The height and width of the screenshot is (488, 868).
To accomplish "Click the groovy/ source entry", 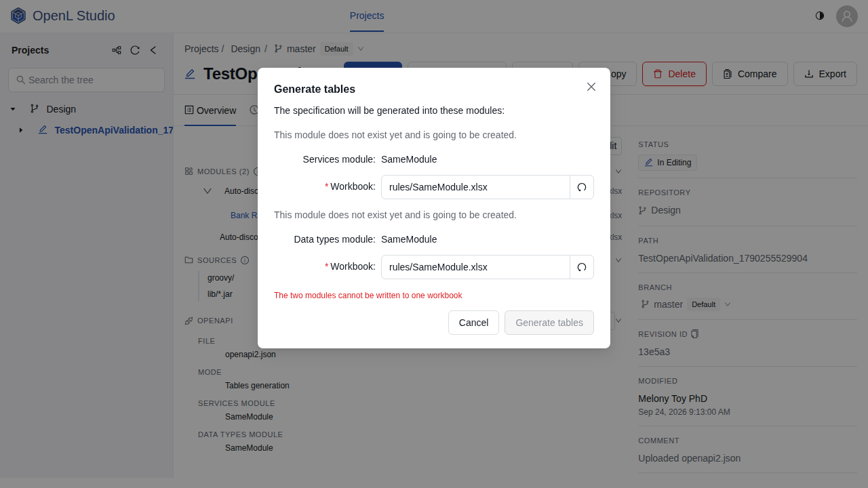I will click(220, 278).
